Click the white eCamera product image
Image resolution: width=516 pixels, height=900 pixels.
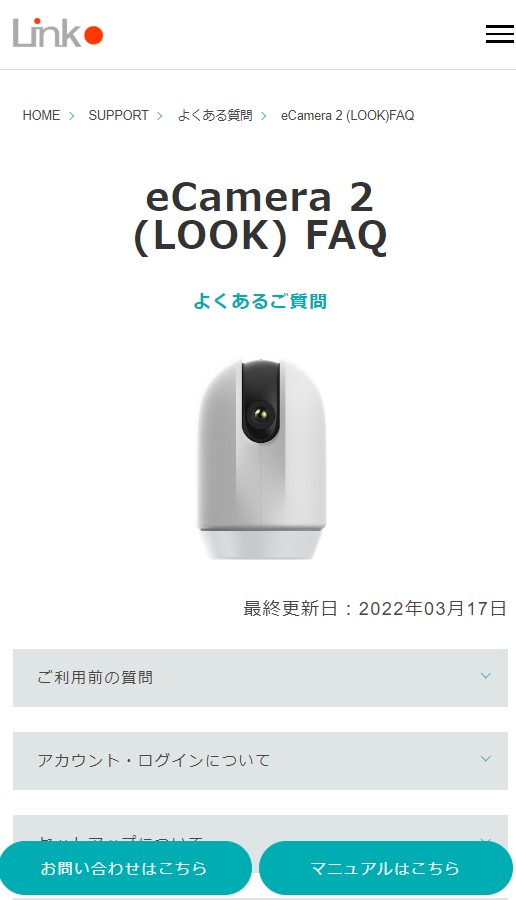(262, 459)
